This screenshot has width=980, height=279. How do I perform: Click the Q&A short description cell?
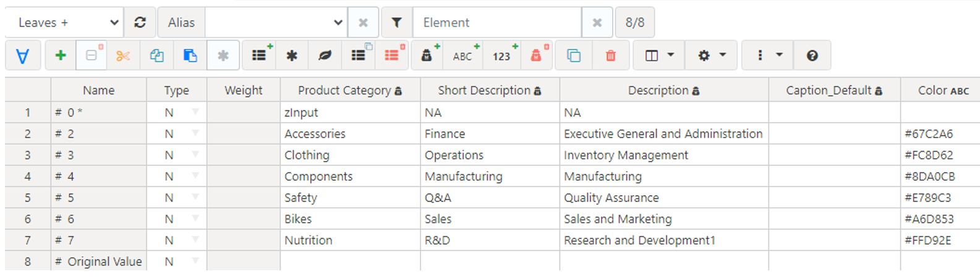(490, 198)
